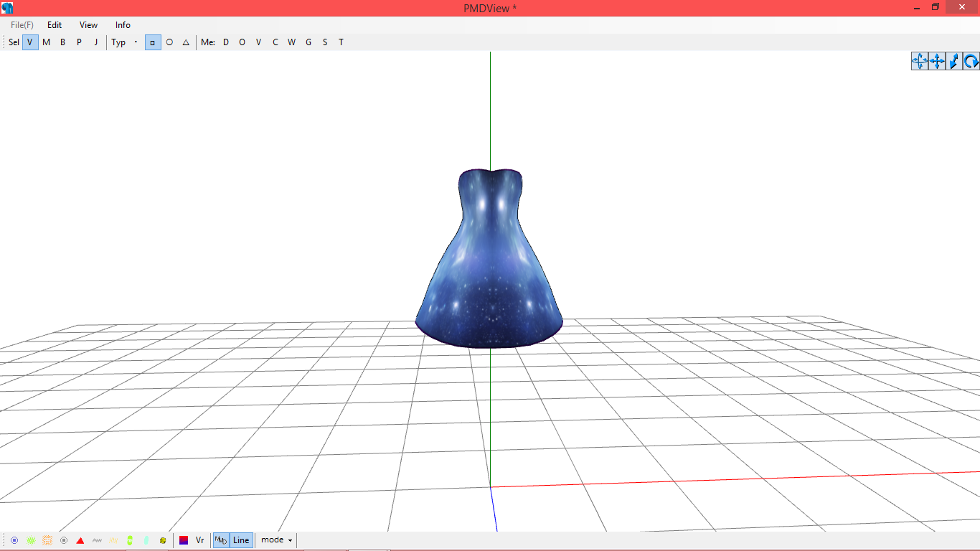Click the Typ label in toolbar
The image size is (980, 551).
coord(118,42)
